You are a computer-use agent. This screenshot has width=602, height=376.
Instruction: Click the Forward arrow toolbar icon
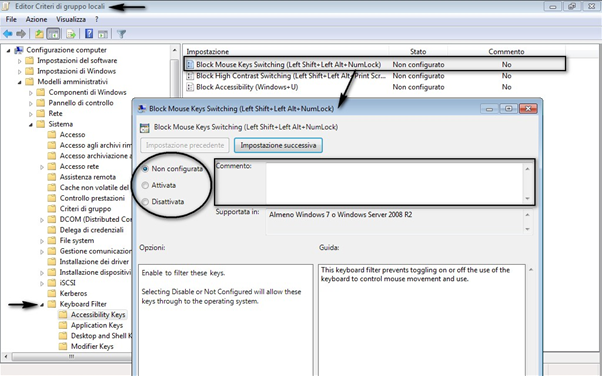click(x=21, y=34)
